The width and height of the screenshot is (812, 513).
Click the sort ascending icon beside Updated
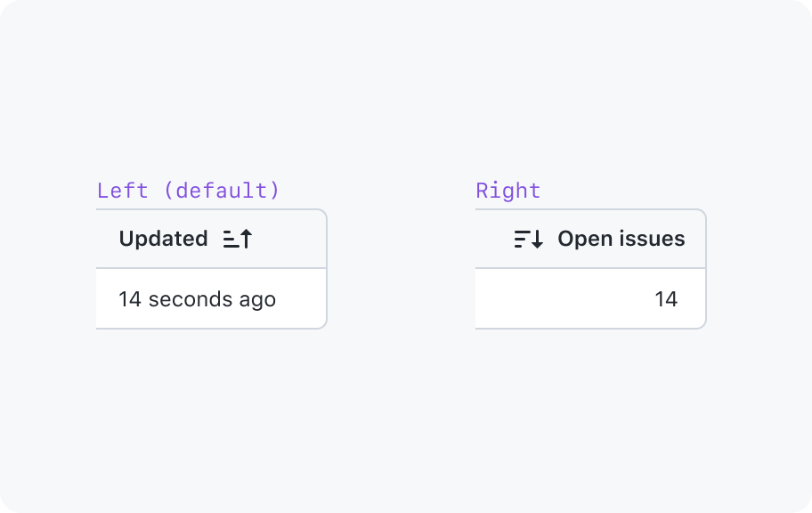pyautogui.click(x=238, y=239)
